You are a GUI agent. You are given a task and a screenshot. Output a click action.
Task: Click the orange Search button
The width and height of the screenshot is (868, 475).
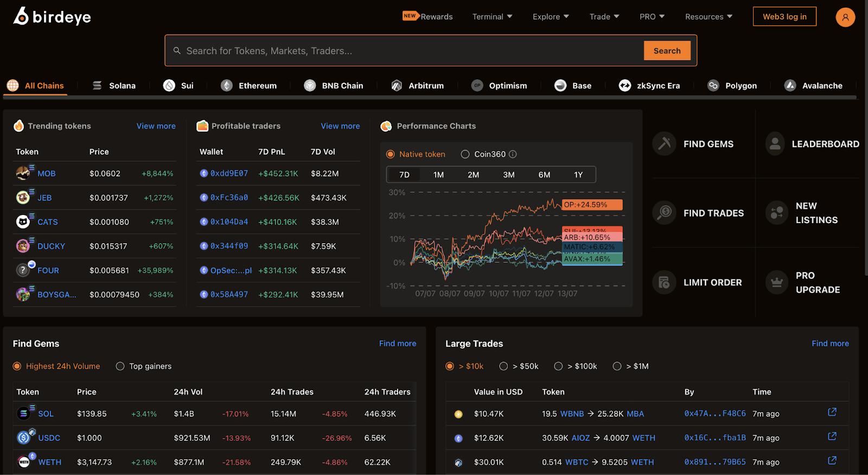[667, 50]
